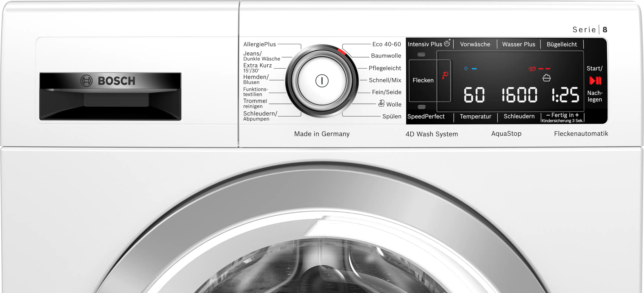Tap the laundry basket load icon

tap(546, 78)
